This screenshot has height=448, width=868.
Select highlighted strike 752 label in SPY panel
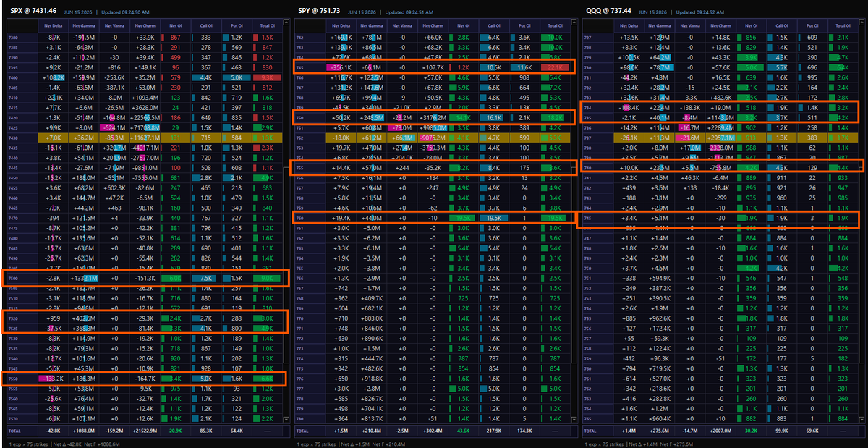299,137
